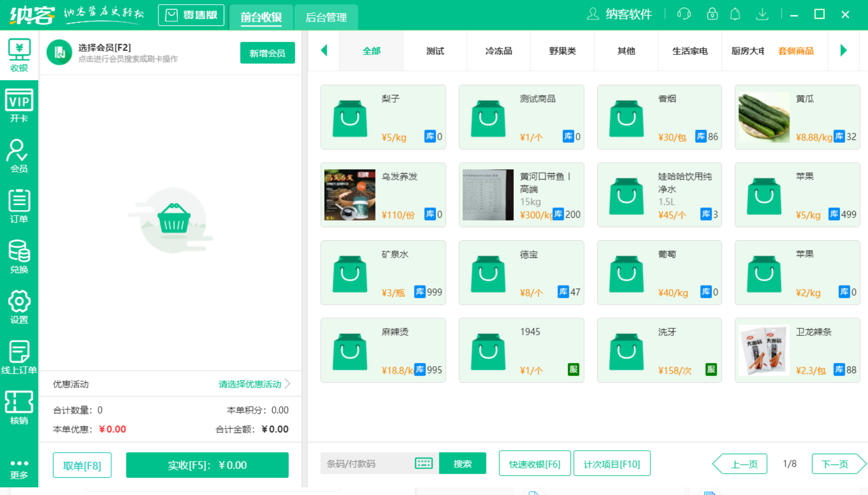Click the 新增会员 button
This screenshot has height=495, width=868.
click(268, 53)
